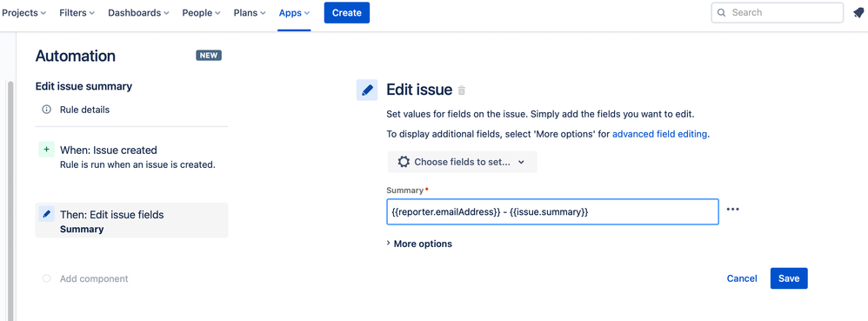
Task: Open the advanced field editing link
Action: point(660,134)
